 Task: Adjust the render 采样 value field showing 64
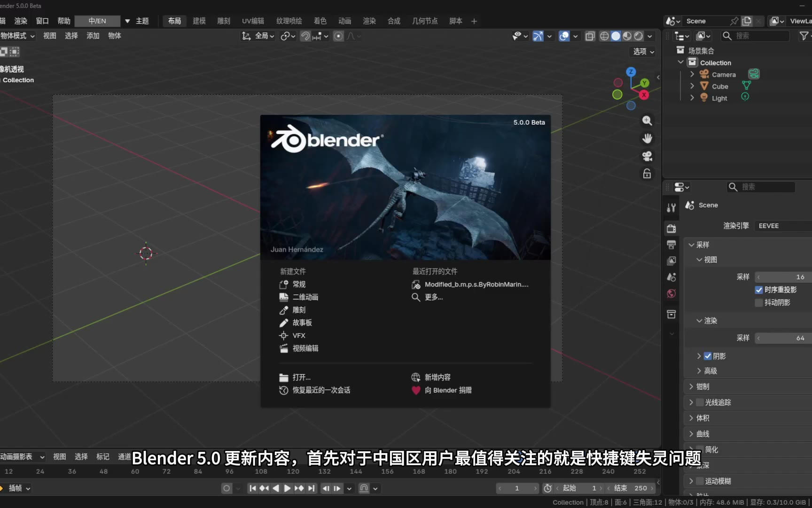coord(782,338)
